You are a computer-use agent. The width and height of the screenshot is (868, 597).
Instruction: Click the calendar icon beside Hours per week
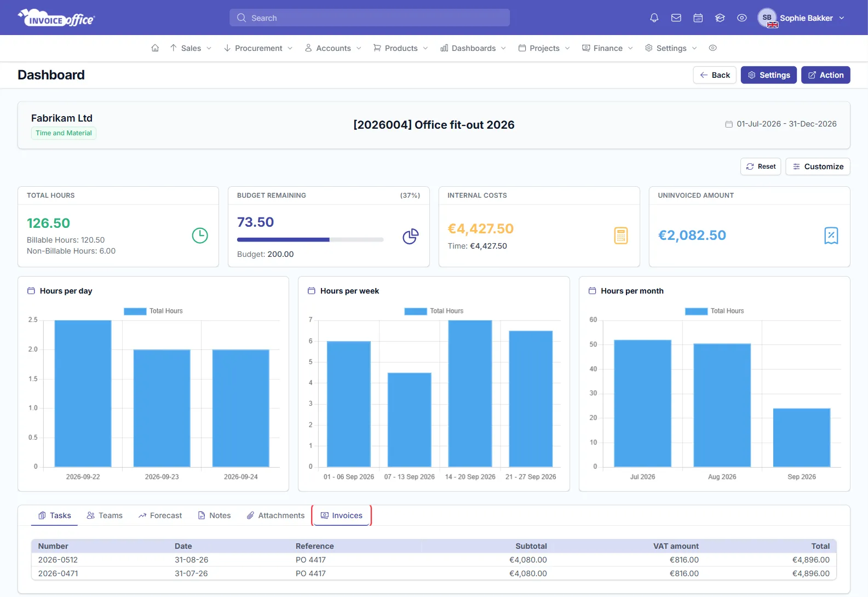coord(312,291)
